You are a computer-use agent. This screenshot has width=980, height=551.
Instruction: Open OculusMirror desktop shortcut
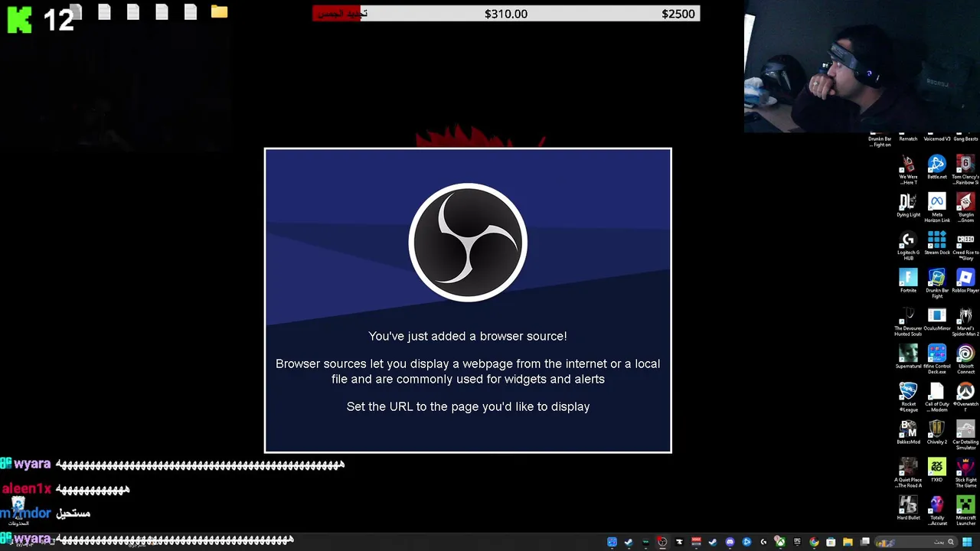tap(937, 319)
